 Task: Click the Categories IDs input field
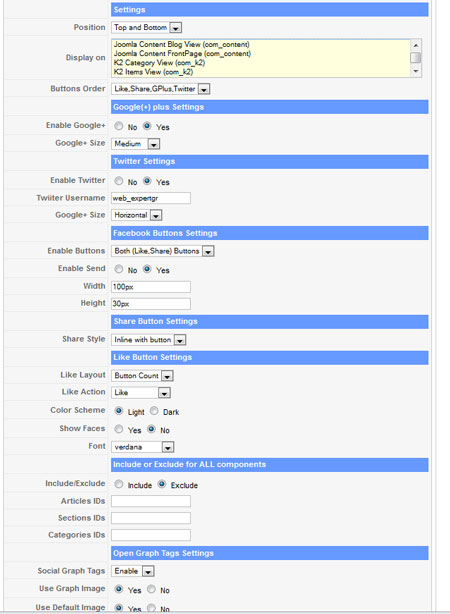151,535
